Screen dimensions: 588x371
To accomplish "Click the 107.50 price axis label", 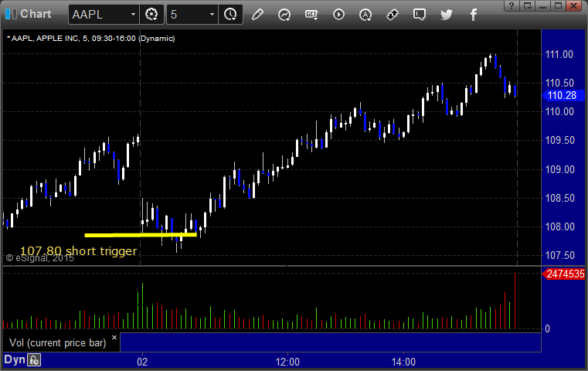I will pos(559,255).
